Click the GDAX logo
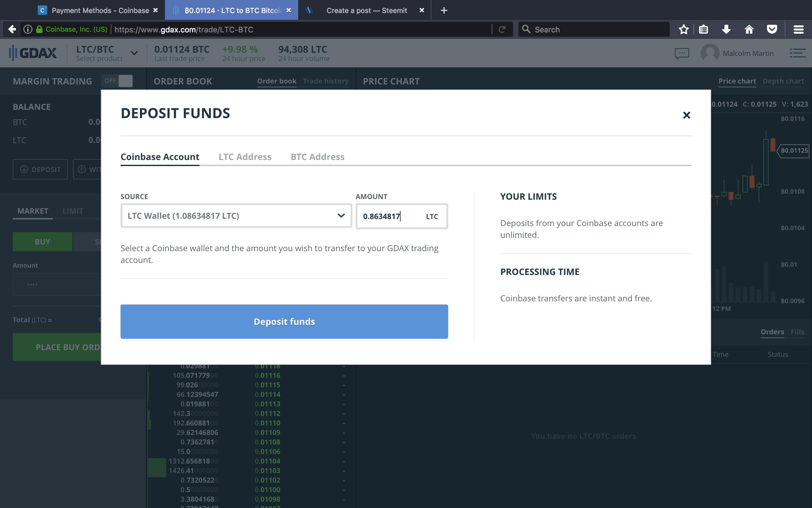812x508 pixels. (x=33, y=53)
